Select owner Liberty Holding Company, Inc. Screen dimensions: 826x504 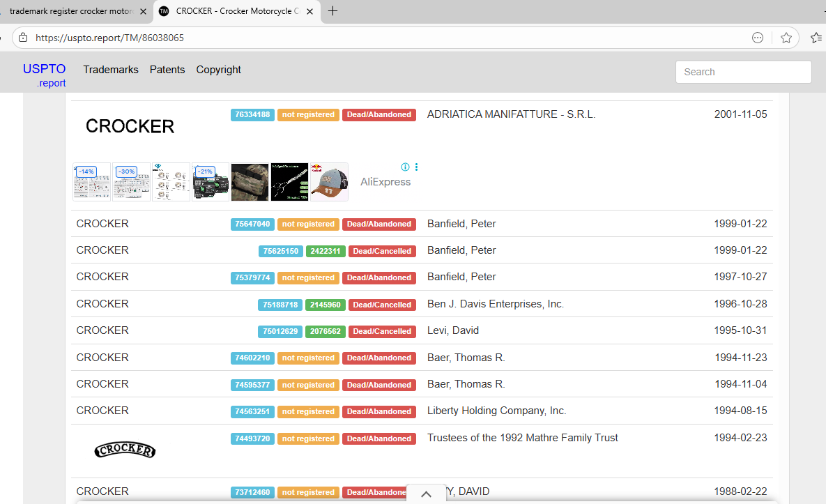(x=496, y=411)
